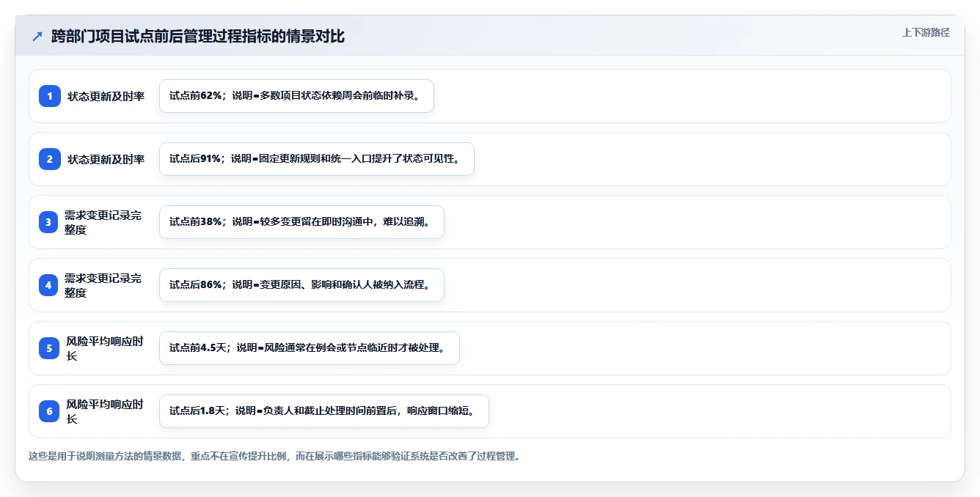The image size is (980, 497).
Task: Click the 试点后86% description box
Action: [301, 285]
